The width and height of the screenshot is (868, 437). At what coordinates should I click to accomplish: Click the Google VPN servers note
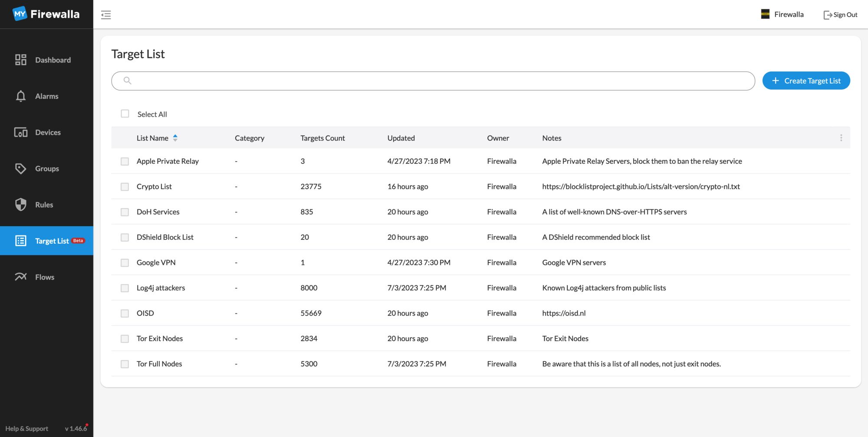coord(574,263)
